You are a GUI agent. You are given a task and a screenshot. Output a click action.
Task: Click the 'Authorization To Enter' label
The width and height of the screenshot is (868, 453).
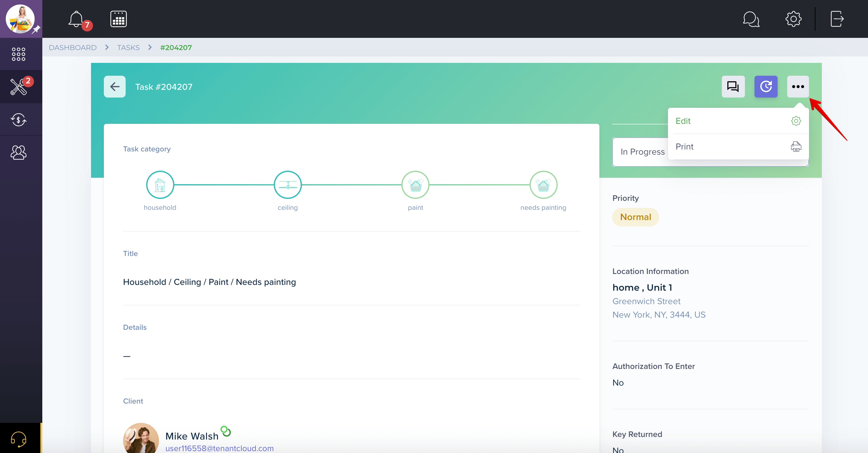[x=653, y=366]
